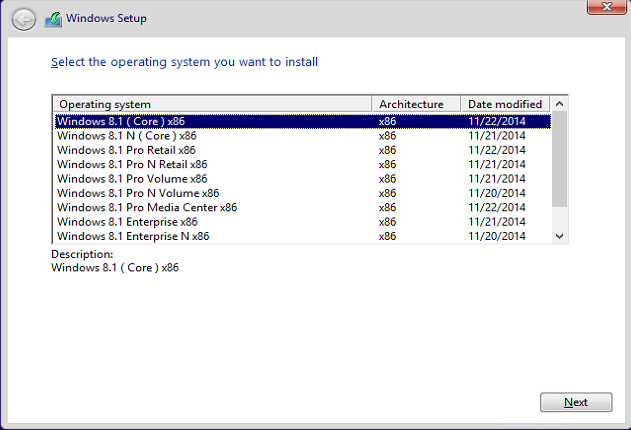Select Windows 8.1 Pro Volume x86
This screenshot has width=631, height=430.
[x=303, y=179]
